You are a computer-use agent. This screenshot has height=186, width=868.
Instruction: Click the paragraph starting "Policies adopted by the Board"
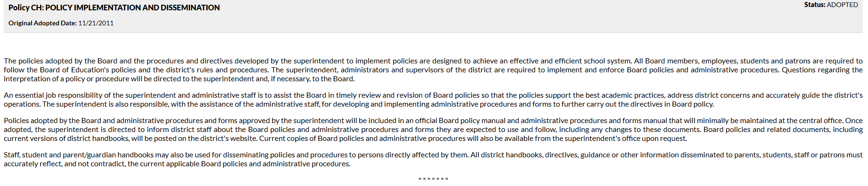(433, 130)
